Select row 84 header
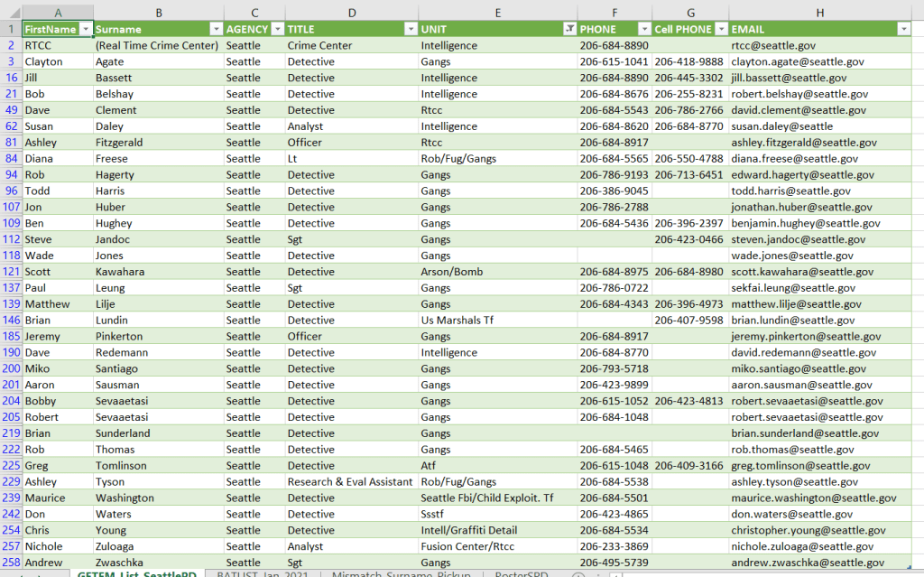The image size is (924, 577). (11, 159)
